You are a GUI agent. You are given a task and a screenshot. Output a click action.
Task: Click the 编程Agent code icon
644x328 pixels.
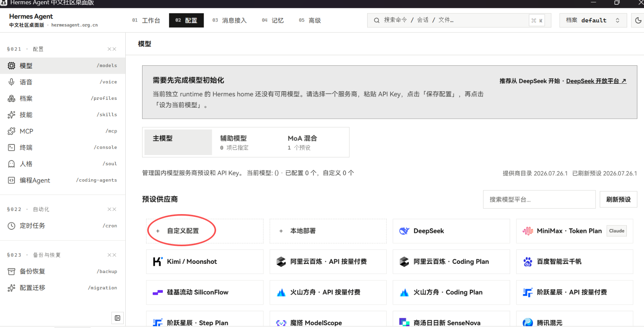tap(12, 180)
